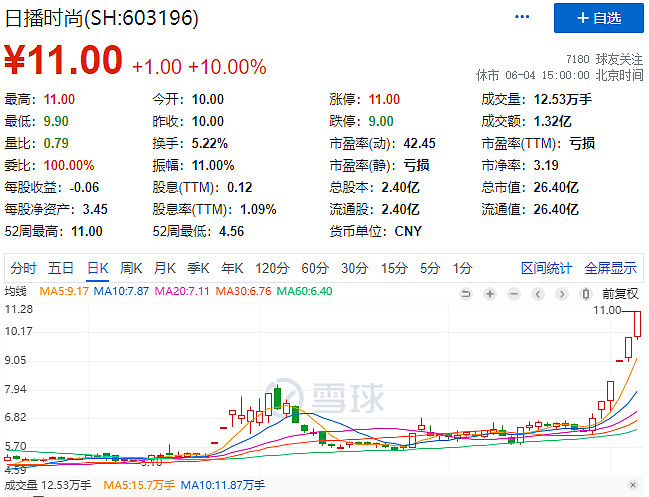Image resolution: width=649 pixels, height=497 pixels.
Task: Show the 60分 chart
Action: 315,268
